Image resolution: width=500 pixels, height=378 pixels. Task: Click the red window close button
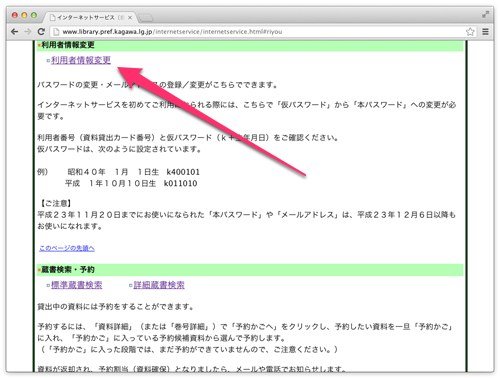(x=15, y=15)
